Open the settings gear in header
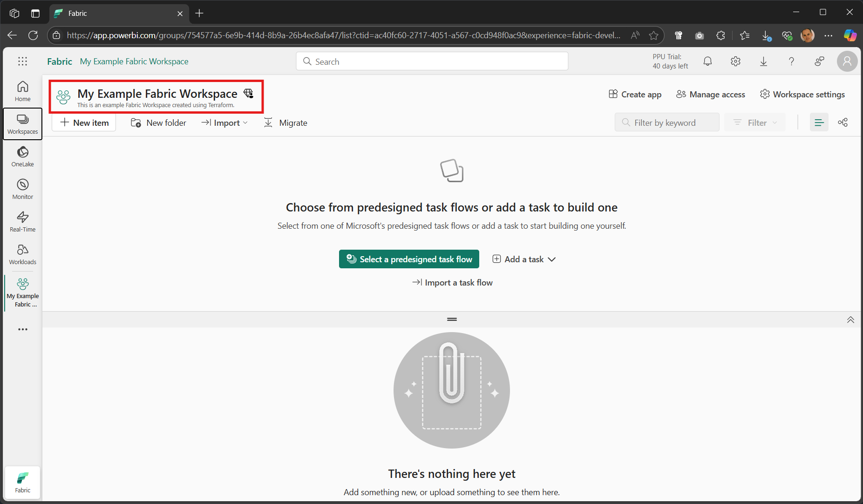The height and width of the screenshot is (504, 863). pyautogui.click(x=735, y=61)
